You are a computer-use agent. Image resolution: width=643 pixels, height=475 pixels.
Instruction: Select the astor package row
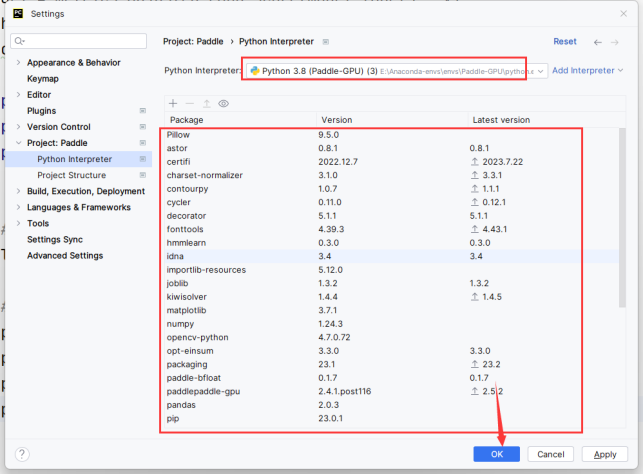pyautogui.click(x=392, y=148)
